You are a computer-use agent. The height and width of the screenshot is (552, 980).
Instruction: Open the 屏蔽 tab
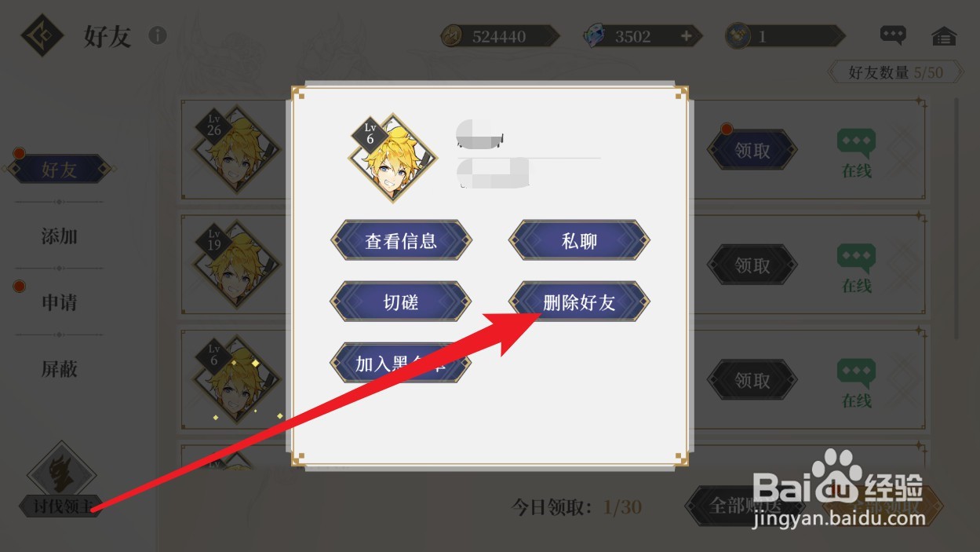60,368
